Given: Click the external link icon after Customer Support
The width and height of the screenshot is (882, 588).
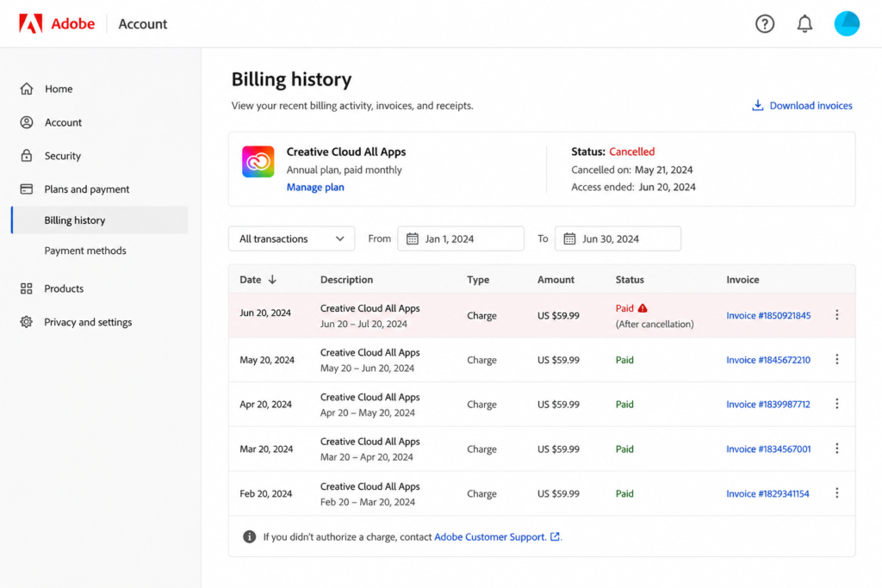Looking at the screenshot, I should [556, 536].
